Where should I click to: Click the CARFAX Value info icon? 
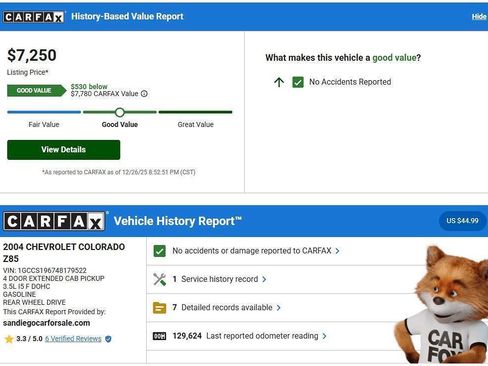click(144, 94)
